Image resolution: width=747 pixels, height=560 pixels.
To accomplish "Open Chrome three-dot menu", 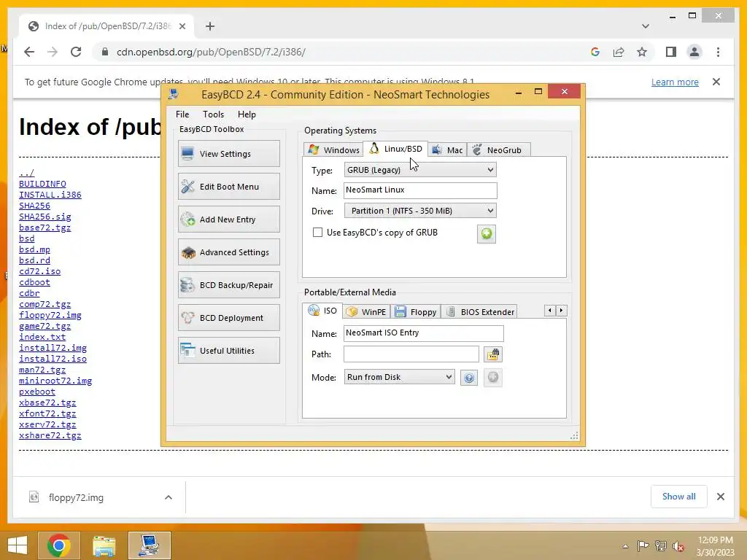I will 718,52.
